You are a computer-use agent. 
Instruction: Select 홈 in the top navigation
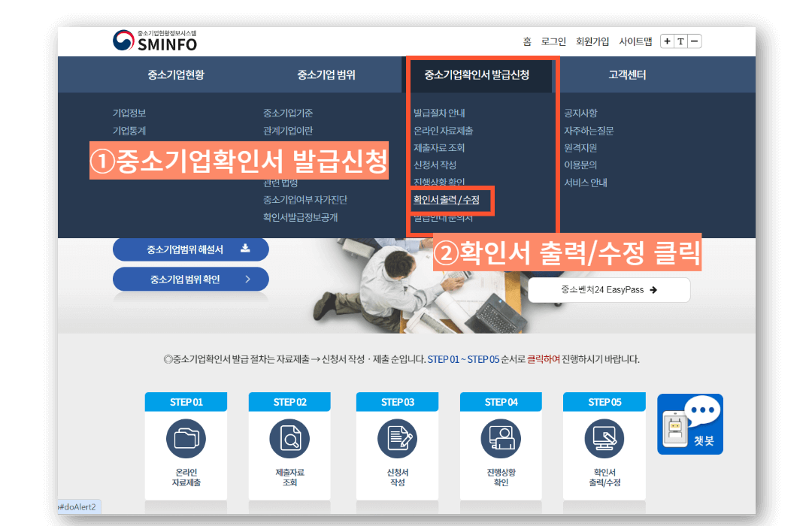(x=526, y=41)
